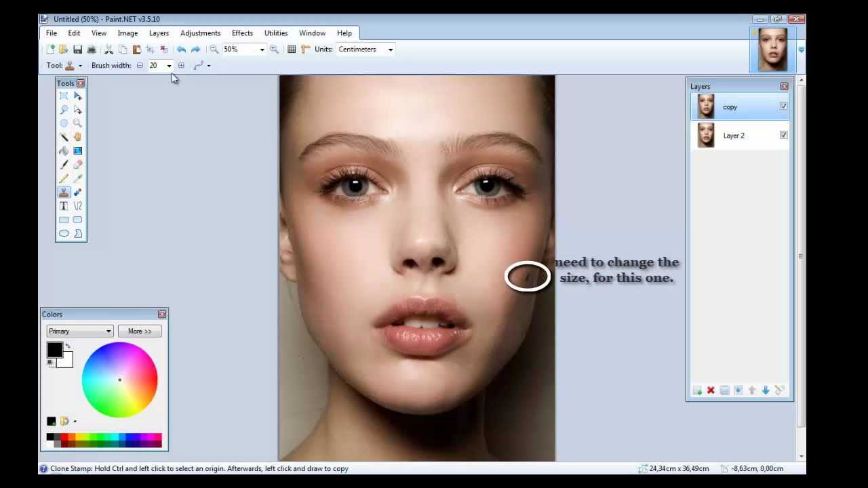Image resolution: width=868 pixels, height=488 pixels.
Task: Add a new layer in Layers panel
Action: pyautogui.click(x=697, y=390)
